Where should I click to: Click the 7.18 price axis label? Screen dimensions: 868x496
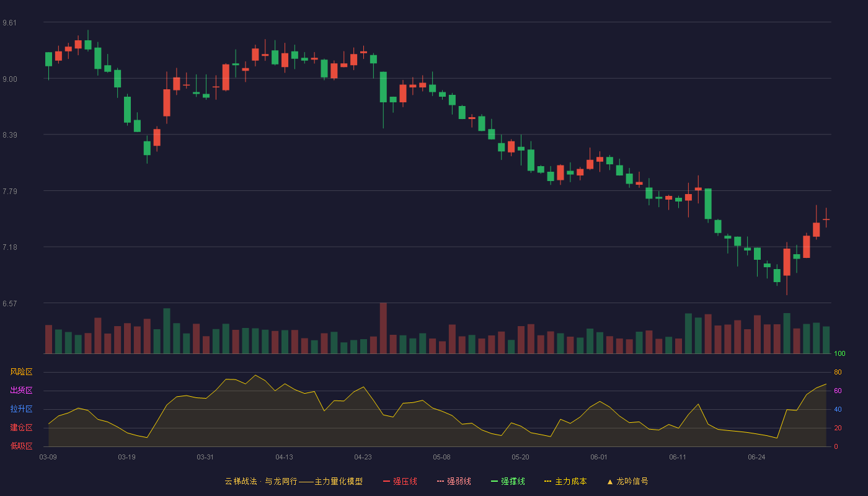pos(10,247)
